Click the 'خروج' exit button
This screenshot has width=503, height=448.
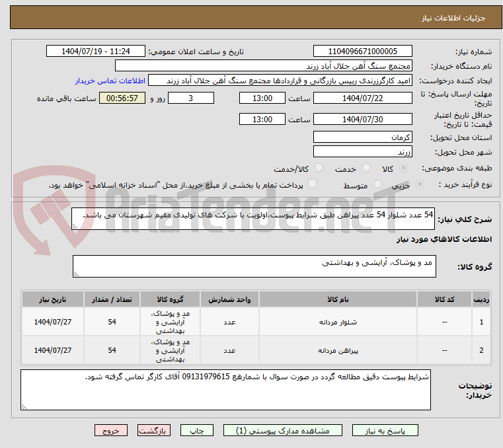pyautogui.click(x=110, y=430)
